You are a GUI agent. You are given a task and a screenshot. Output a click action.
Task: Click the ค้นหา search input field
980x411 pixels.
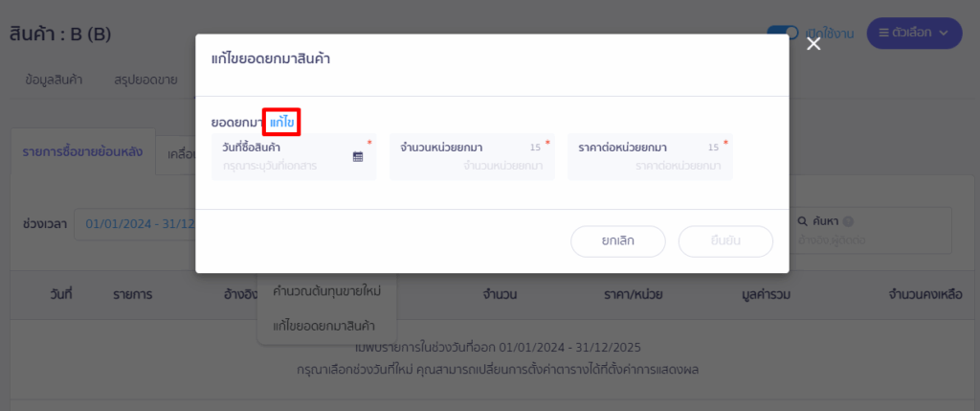point(872,231)
